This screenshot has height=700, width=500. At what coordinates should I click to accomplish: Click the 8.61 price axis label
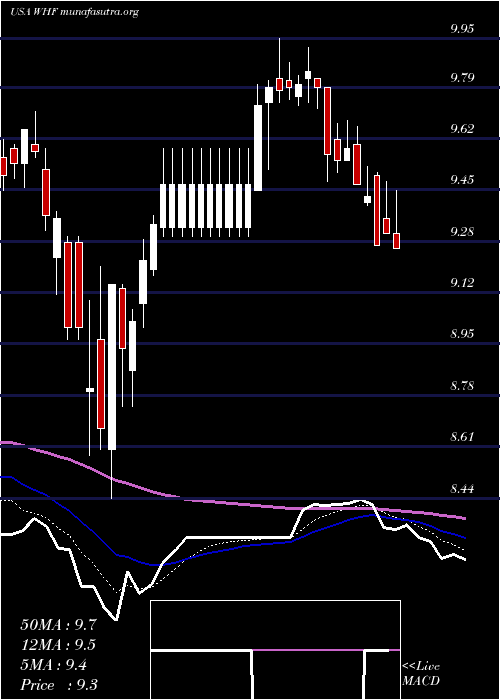pos(462,437)
